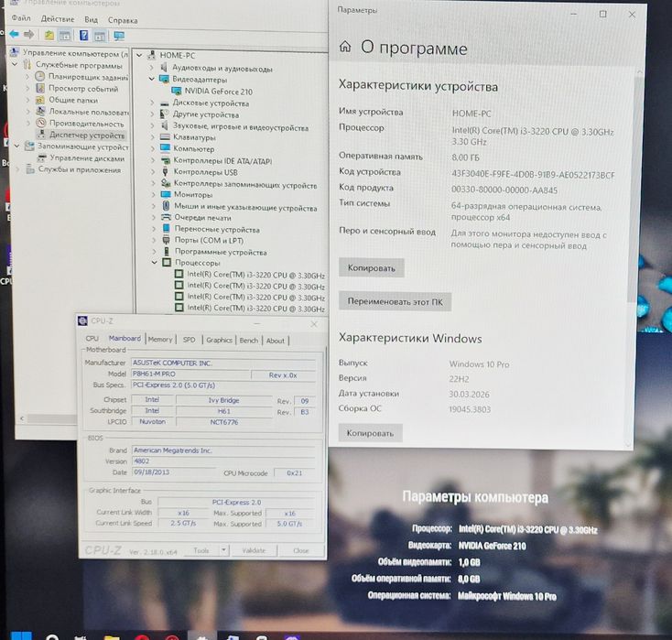Open File Explorer from the taskbar
672x640 pixels.
point(112,637)
